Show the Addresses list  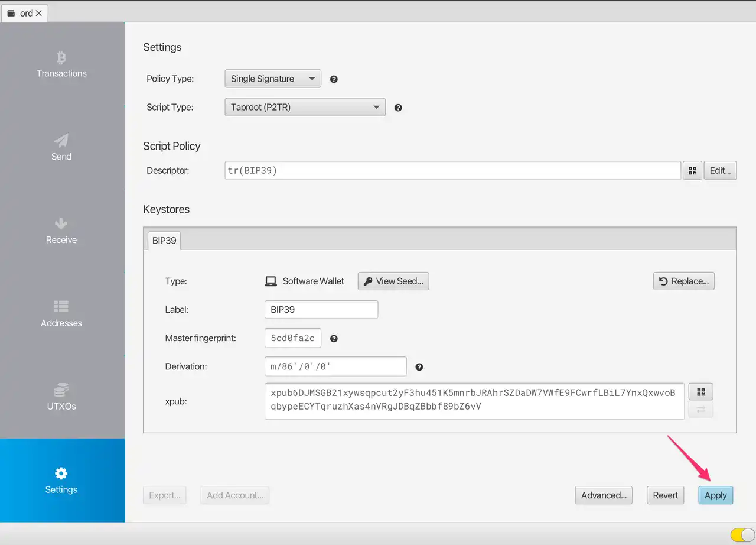[x=61, y=314]
